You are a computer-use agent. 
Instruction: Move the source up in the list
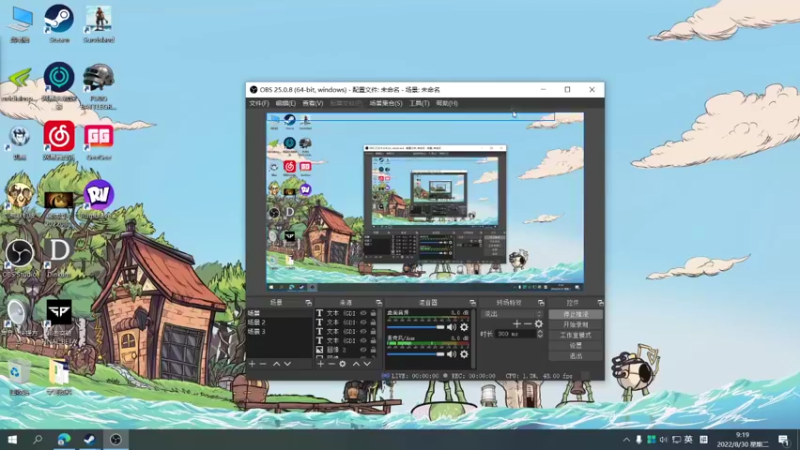tap(356, 364)
